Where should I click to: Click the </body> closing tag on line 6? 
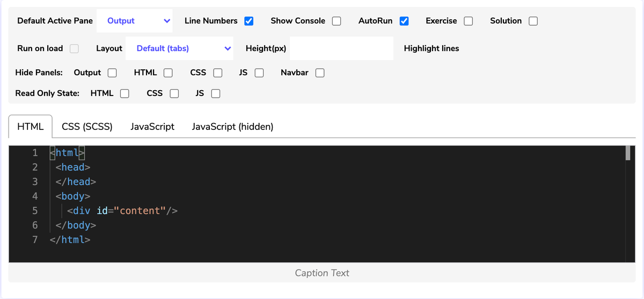coord(76,225)
